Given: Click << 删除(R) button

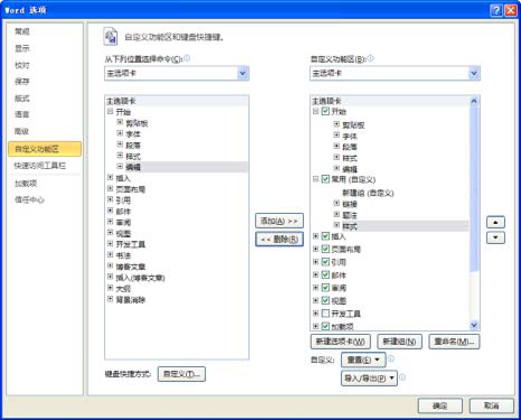Looking at the screenshot, I should click(x=279, y=239).
